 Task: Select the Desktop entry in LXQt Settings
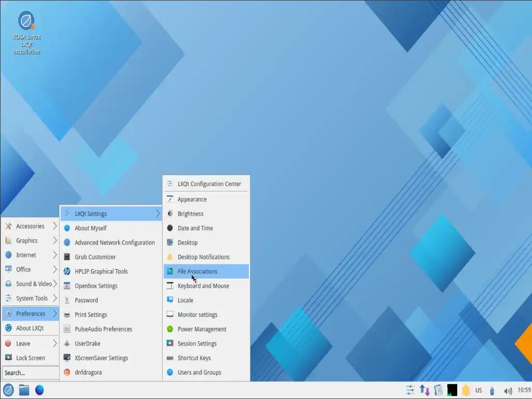coord(206,242)
